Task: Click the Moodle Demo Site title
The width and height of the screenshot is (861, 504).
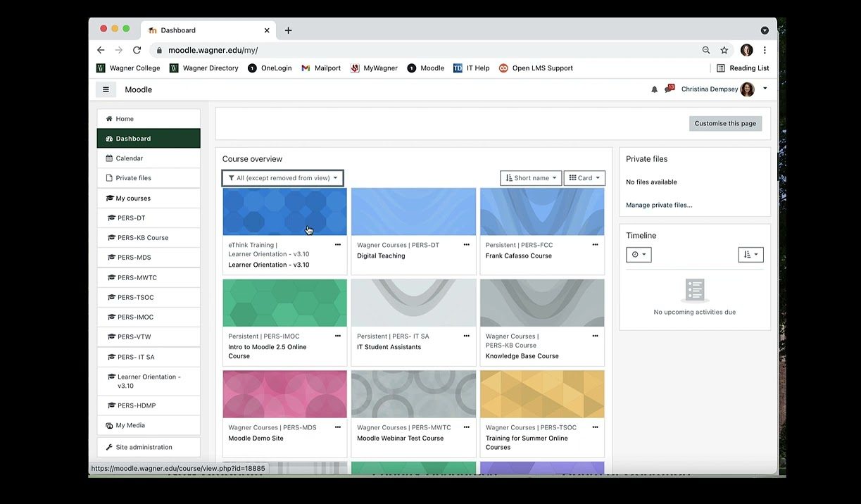Action: (x=256, y=438)
